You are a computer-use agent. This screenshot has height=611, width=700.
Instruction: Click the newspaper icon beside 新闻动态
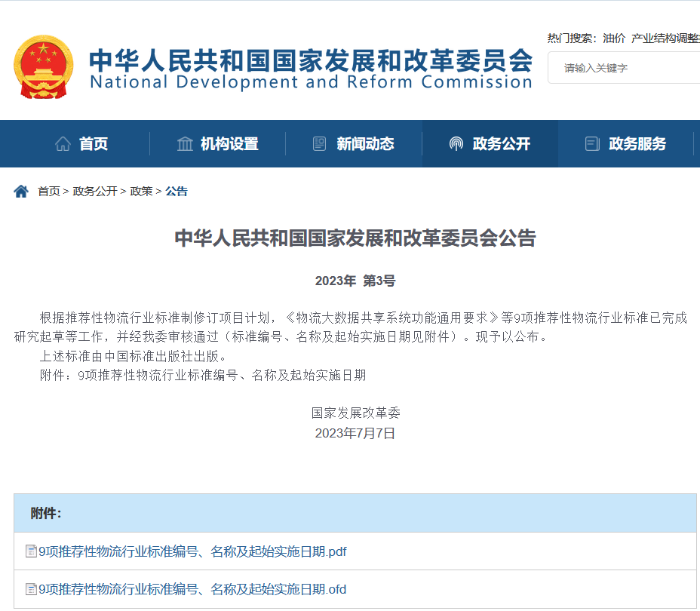coord(320,144)
